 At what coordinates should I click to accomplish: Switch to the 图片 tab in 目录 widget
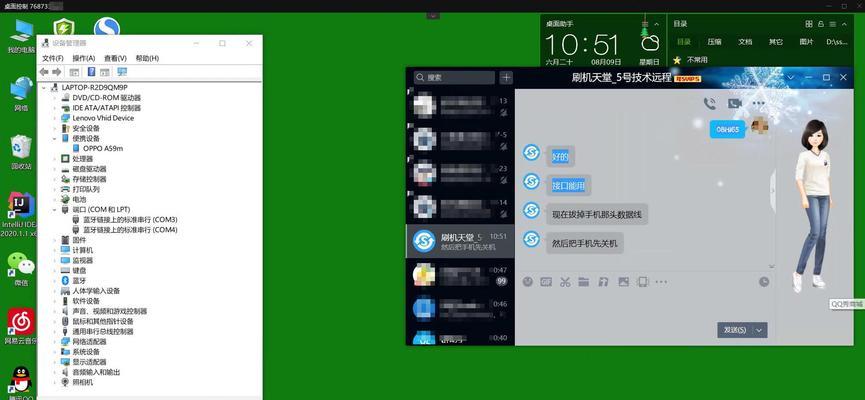[806, 42]
